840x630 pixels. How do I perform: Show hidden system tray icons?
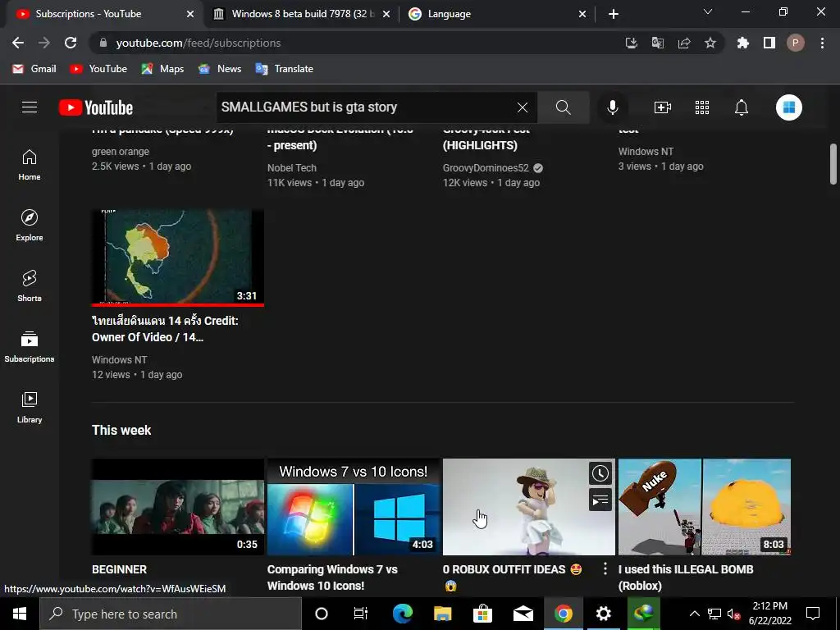(694, 614)
